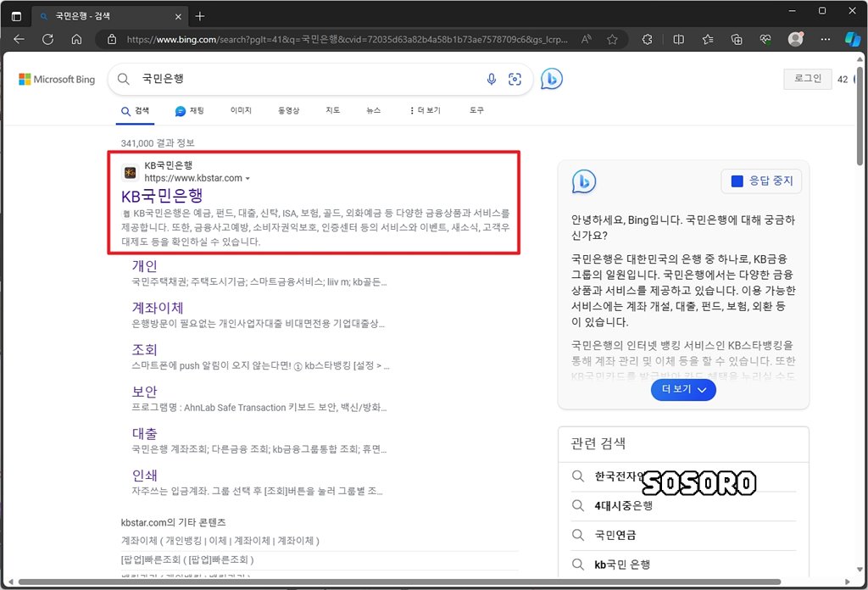This screenshot has height=590, width=868.
Task: Add page to favorites star icon
Action: pyautogui.click(x=612, y=39)
